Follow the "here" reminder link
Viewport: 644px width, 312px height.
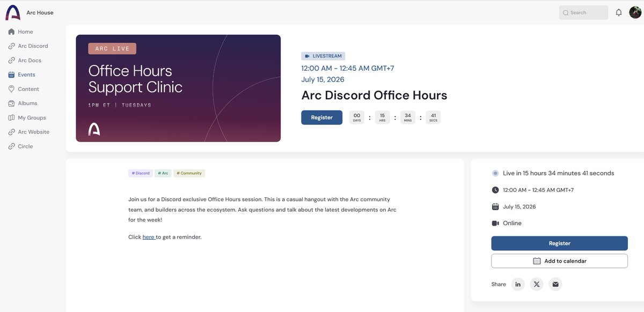149,237
